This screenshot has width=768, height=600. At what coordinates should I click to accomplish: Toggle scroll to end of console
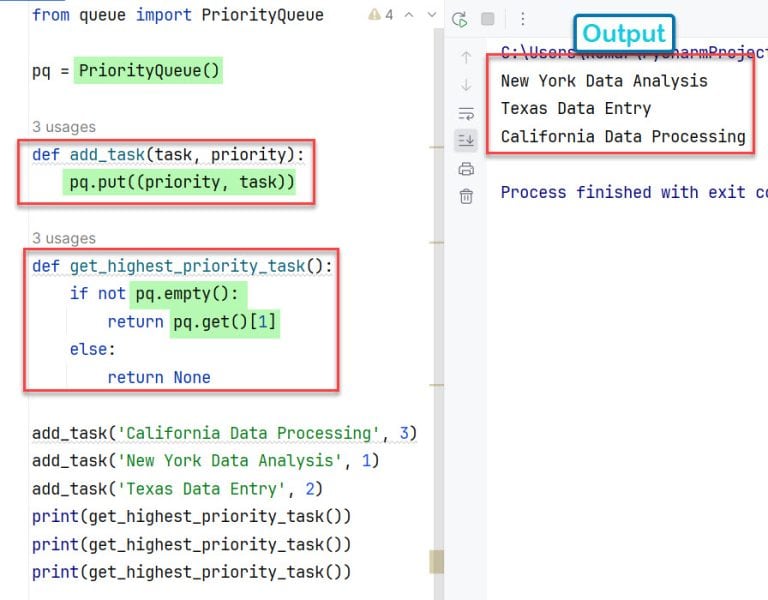coord(466,141)
